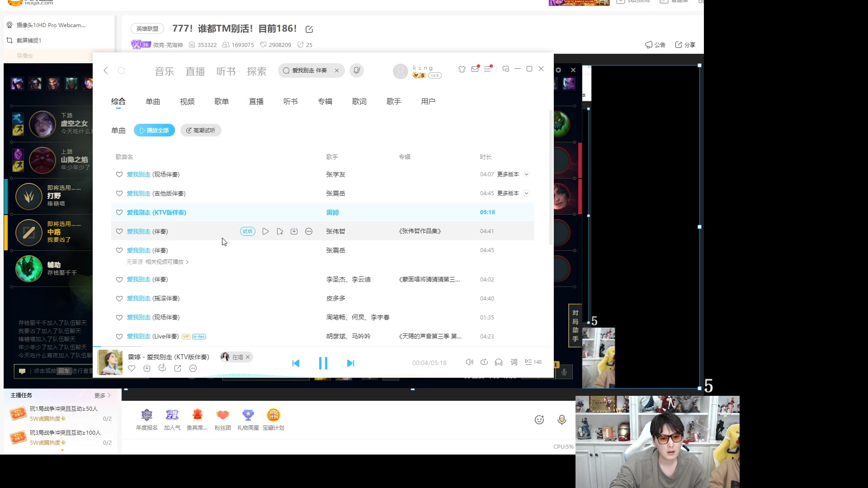Toggle heart on 雷婷 KTV版伴奏 row

[119, 212]
